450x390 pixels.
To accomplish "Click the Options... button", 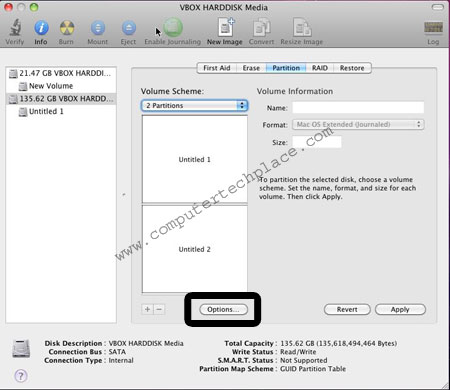I will point(223,309).
